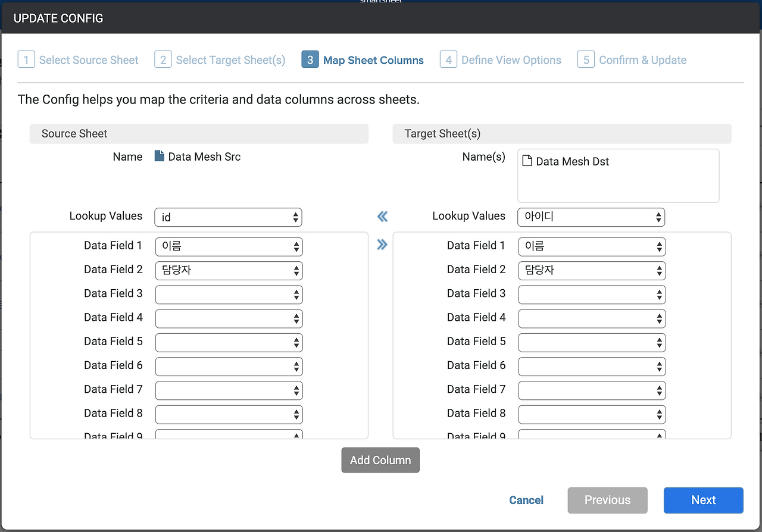This screenshot has height=532, width=762.
Task: Click the Data Mesh Dst sheet icon
Action: pos(526,161)
